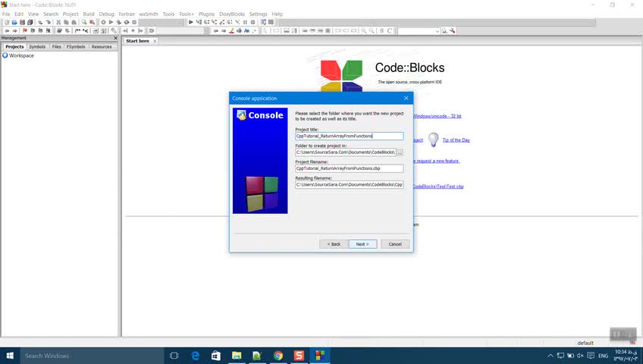Switch to the Symbols tab

(x=37, y=47)
